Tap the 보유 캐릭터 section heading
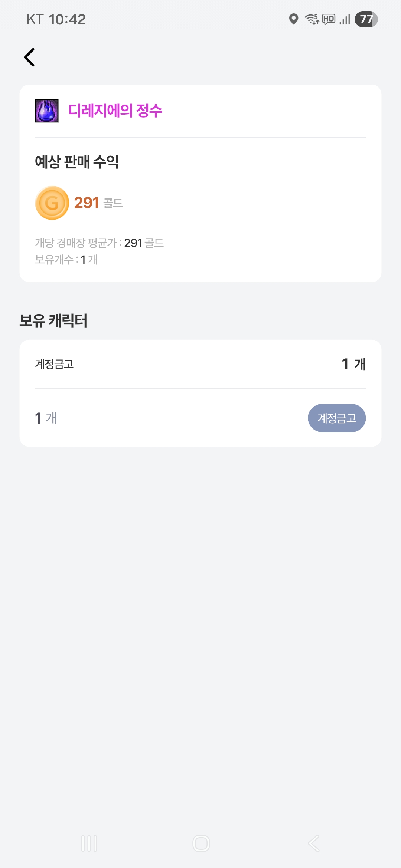The height and width of the screenshot is (868, 401). tap(53, 320)
